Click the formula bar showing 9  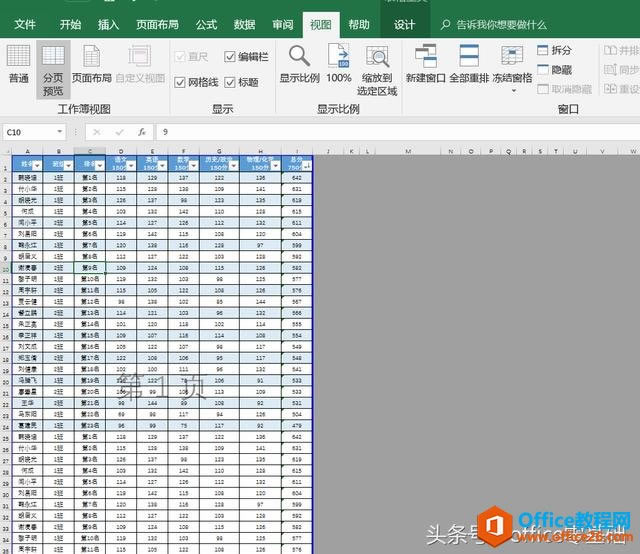[x=398, y=132]
